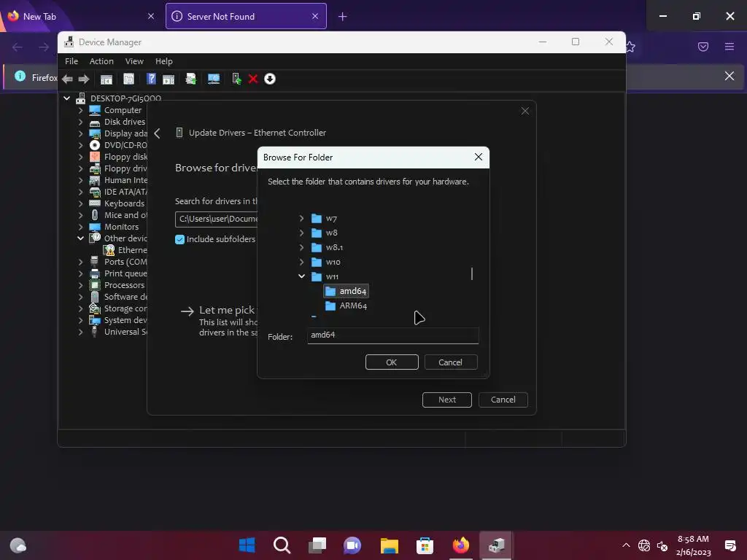Click the Update device driver toolbar icon

point(190,79)
